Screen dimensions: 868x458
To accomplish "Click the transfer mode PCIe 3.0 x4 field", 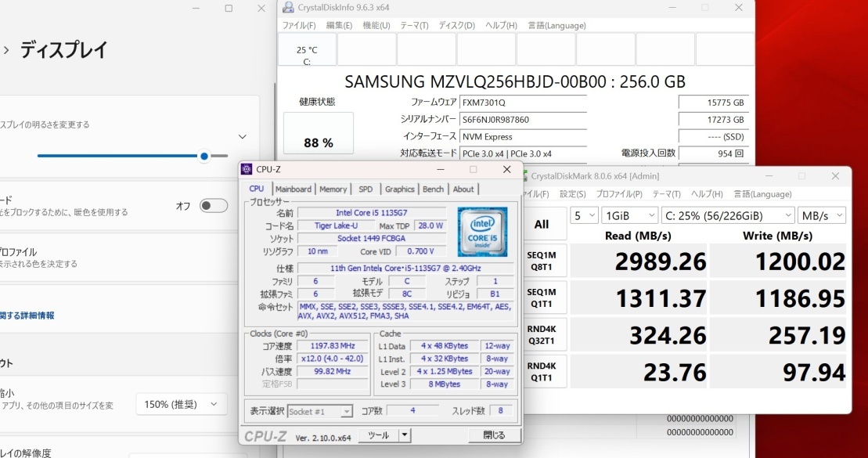I will tap(523, 154).
